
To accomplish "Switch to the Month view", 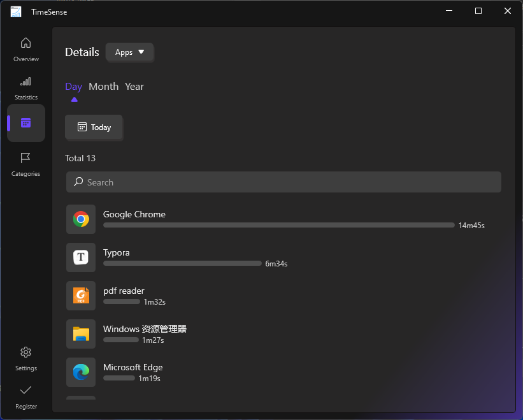I will (x=104, y=86).
